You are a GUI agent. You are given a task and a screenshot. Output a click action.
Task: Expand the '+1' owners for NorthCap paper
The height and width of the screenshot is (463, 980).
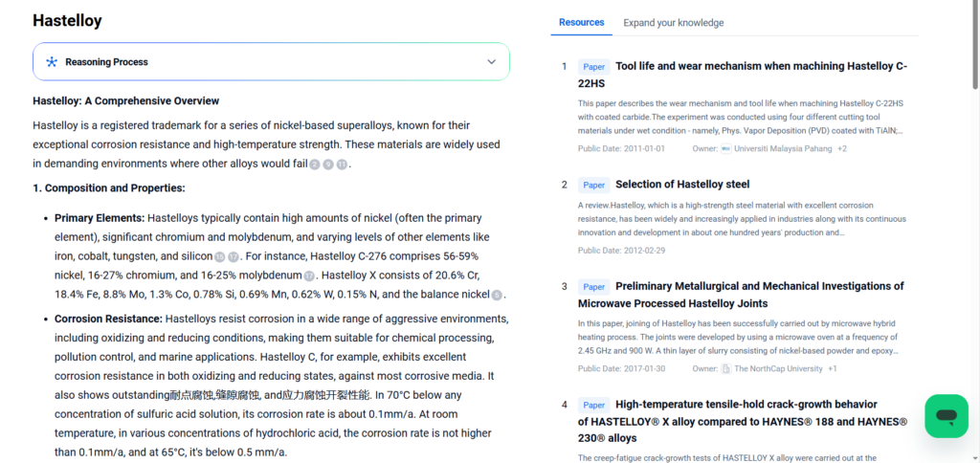coord(833,369)
